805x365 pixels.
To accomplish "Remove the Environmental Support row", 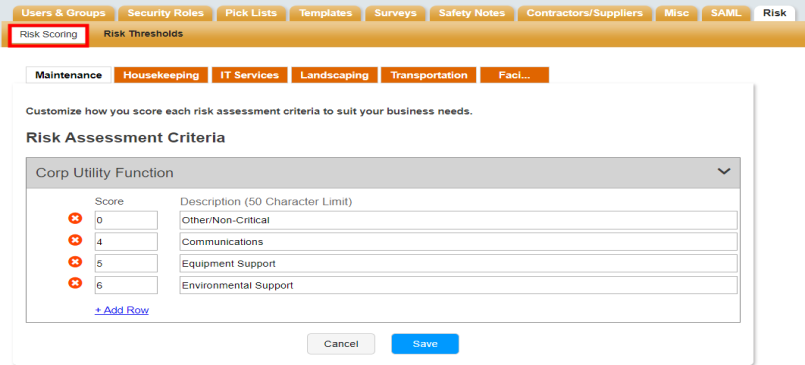I will 75,283.
